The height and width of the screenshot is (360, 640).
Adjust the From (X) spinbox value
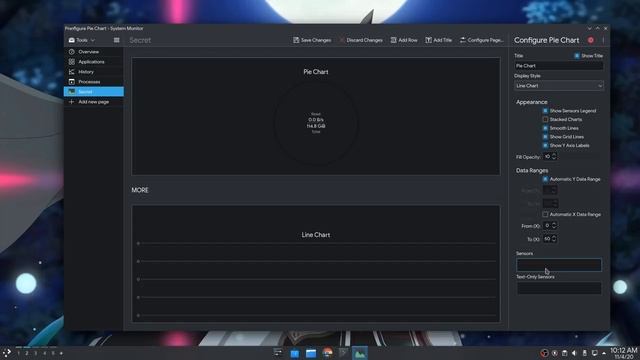[x=550, y=225]
